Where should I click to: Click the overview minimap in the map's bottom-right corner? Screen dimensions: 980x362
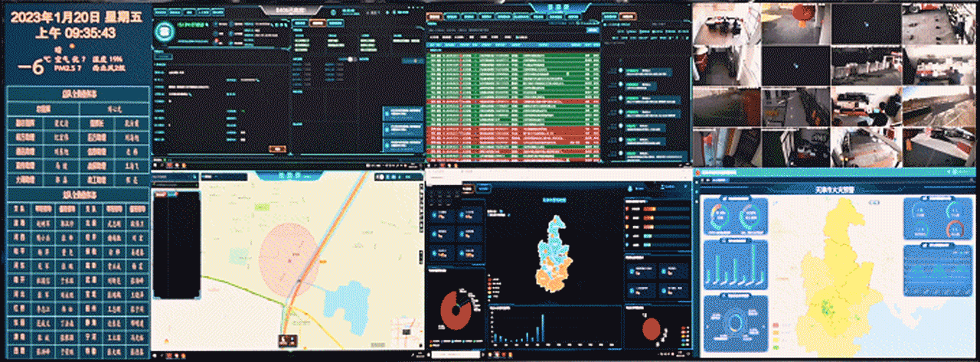[x=405, y=328]
